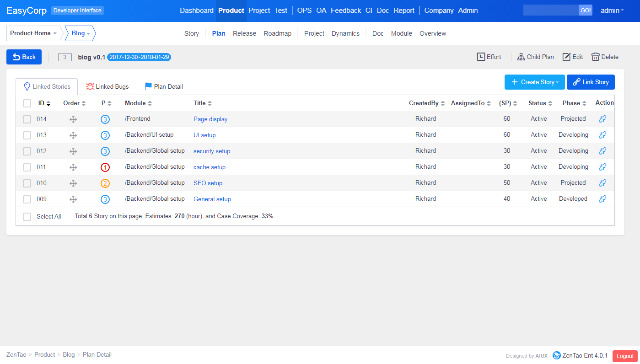
Task: Click the search input field in header
Action: pyautogui.click(x=551, y=11)
